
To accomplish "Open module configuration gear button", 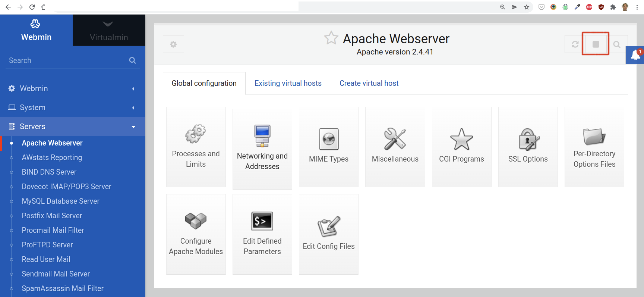I will click(173, 44).
